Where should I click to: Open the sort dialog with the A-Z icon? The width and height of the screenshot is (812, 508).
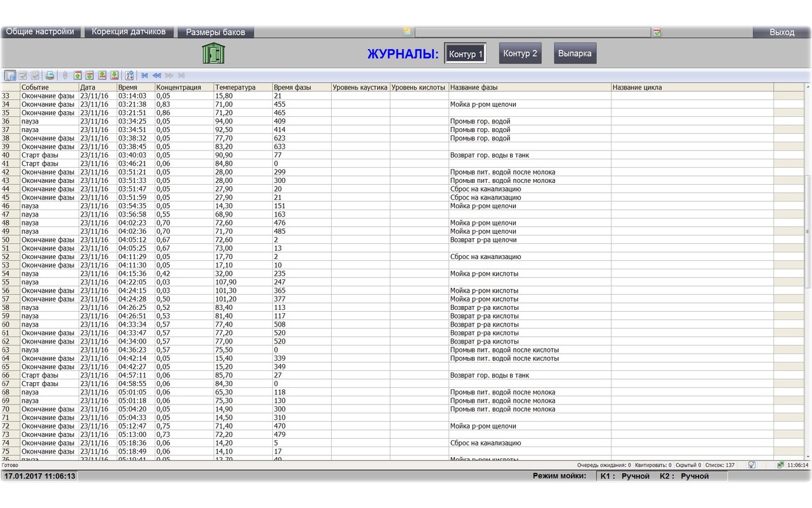pos(129,75)
